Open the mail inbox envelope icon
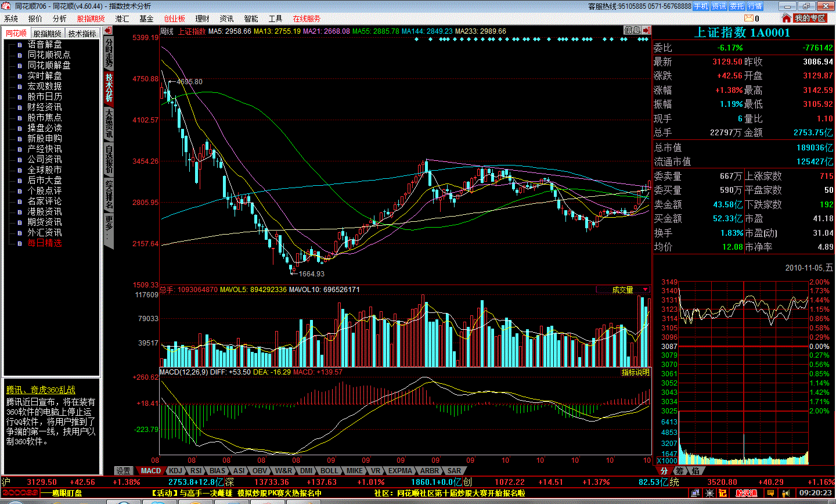This screenshot has width=836, height=504. tap(748, 19)
